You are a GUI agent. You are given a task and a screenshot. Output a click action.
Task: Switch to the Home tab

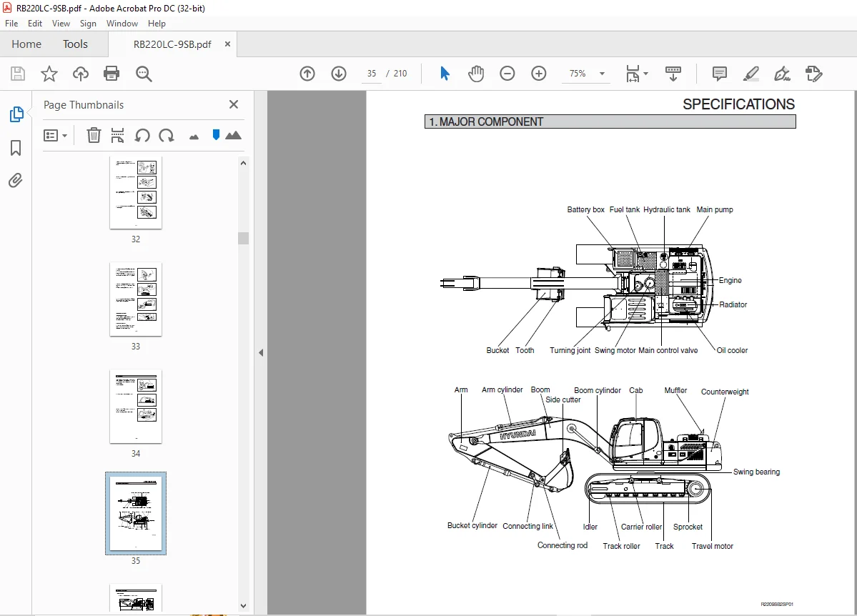click(26, 44)
